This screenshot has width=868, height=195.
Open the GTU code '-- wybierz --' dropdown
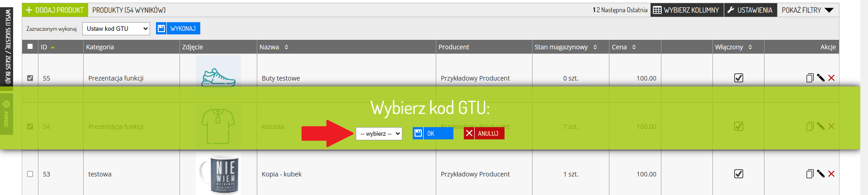click(379, 133)
